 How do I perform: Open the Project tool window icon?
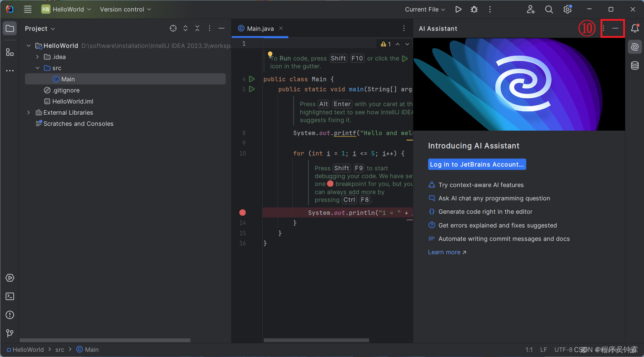[10, 29]
